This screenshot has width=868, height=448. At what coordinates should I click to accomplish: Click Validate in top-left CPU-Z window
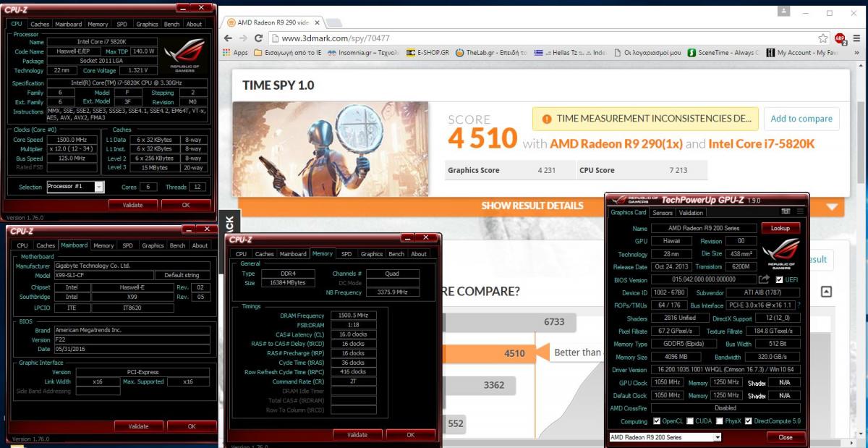pyautogui.click(x=132, y=205)
